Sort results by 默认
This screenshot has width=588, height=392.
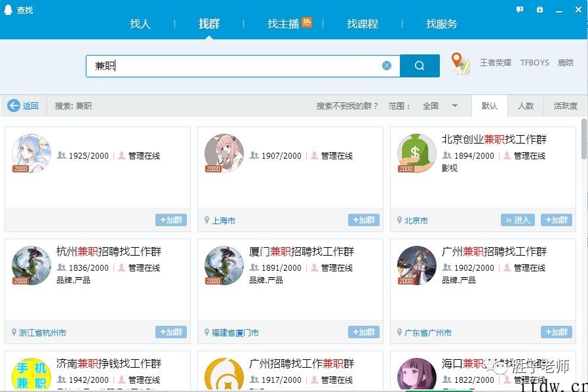(490, 106)
